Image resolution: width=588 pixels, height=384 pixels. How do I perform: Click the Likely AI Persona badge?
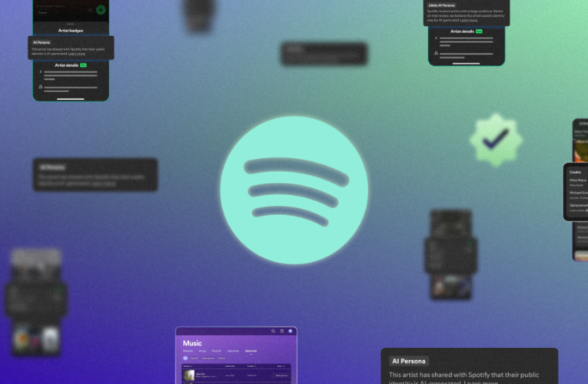(442, 5)
